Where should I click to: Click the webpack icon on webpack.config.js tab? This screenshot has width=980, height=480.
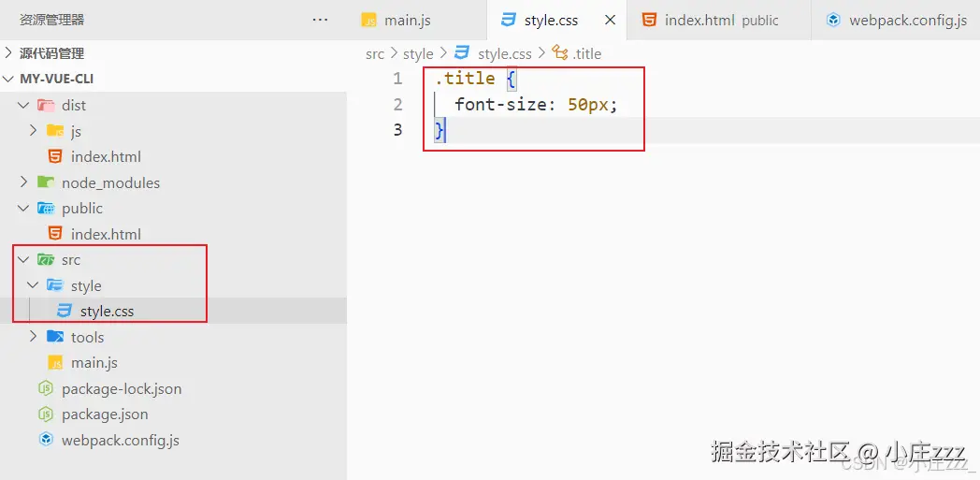tap(834, 20)
